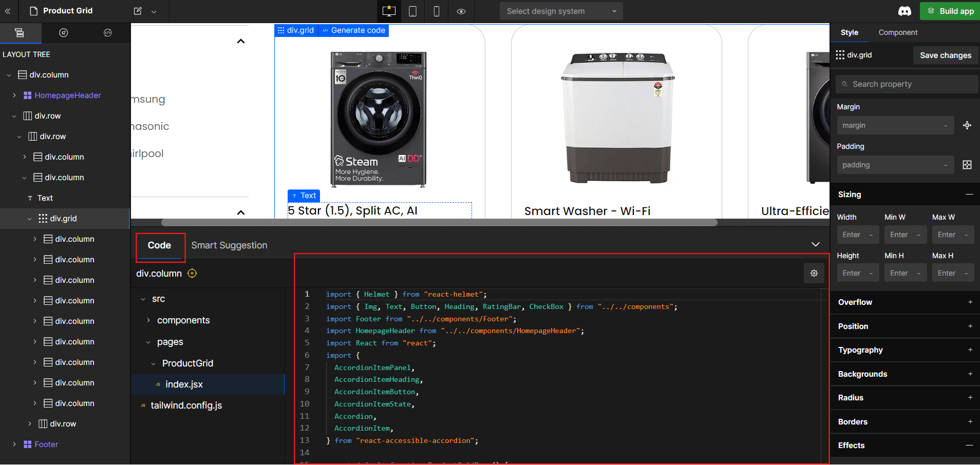
Task: Expand Borders section
Action: click(970, 422)
